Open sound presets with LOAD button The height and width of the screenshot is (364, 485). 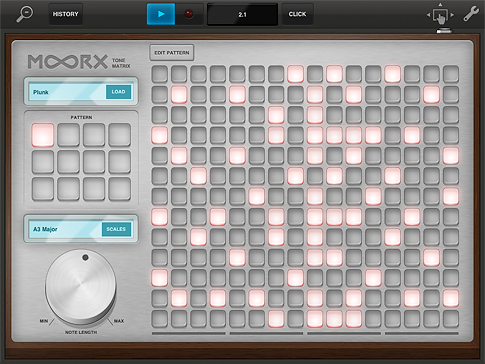(x=118, y=92)
